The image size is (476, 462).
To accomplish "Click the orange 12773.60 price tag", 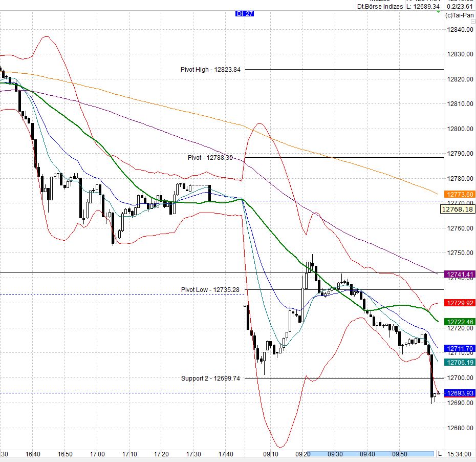I will 460,194.
